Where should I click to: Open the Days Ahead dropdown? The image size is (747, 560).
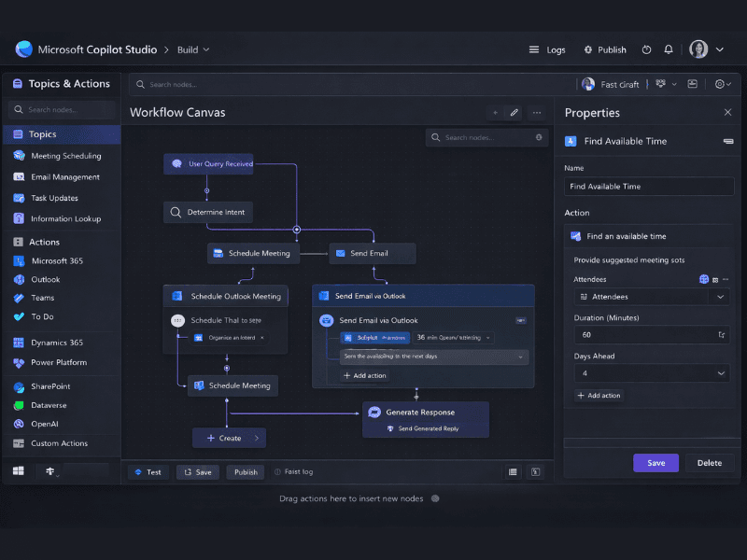[x=721, y=372]
